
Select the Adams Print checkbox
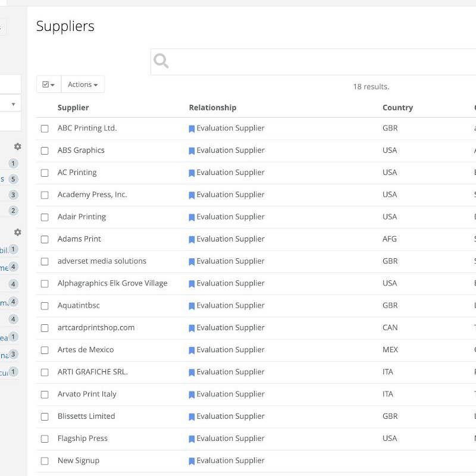tap(45, 240)
